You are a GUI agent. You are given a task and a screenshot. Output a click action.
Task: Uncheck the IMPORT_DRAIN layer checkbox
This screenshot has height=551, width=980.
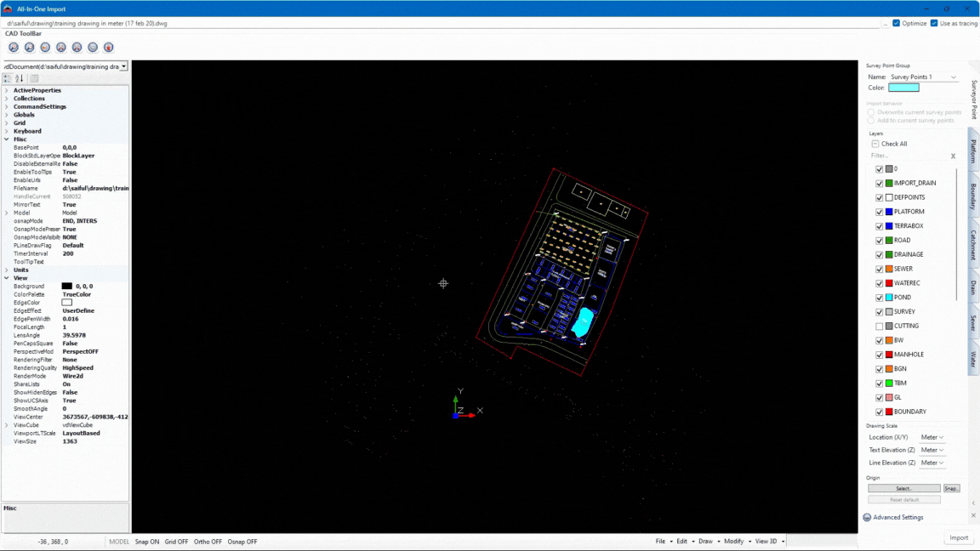coord(880,184)
